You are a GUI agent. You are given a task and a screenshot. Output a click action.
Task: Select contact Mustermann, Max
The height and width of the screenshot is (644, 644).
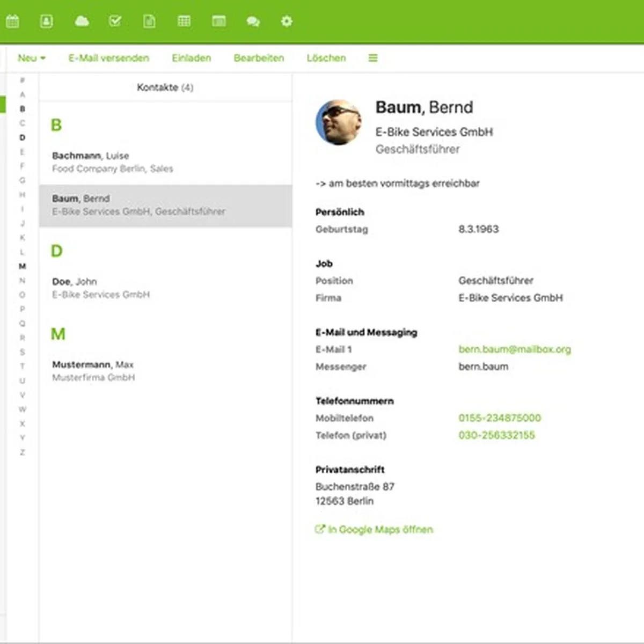pos(165,371)
